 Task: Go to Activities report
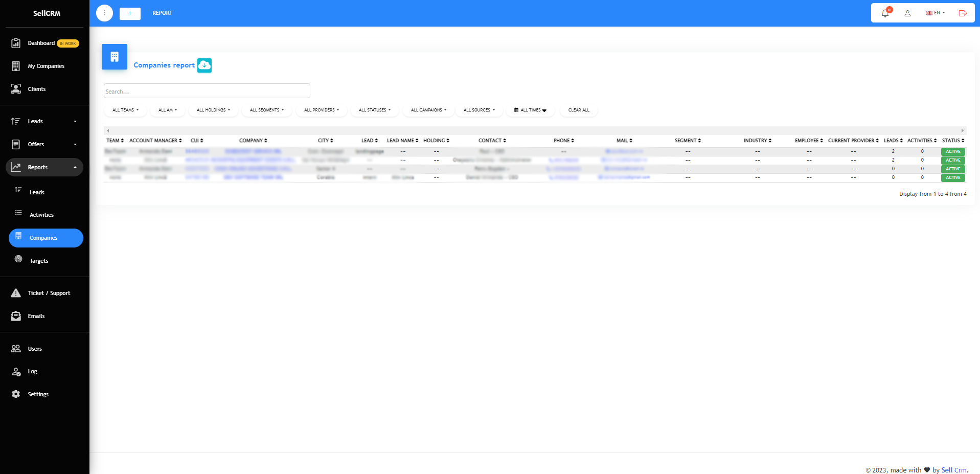tap(41, 215)
